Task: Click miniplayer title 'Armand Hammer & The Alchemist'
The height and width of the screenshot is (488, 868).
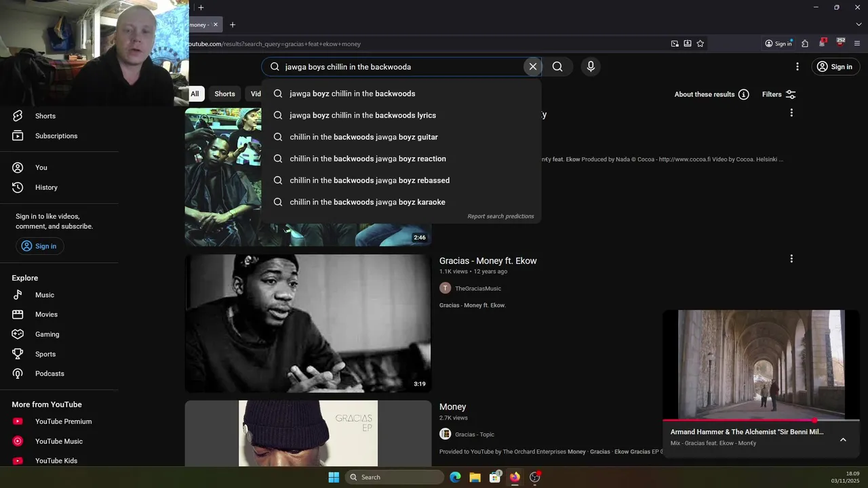Action: (x=747, y=432)
